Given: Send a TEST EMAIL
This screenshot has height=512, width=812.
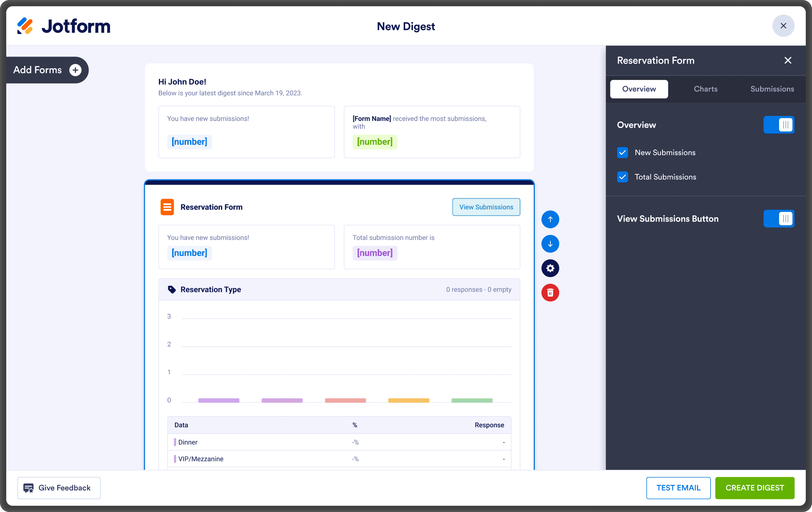Looking at the screenshot, I should point(678,488).
